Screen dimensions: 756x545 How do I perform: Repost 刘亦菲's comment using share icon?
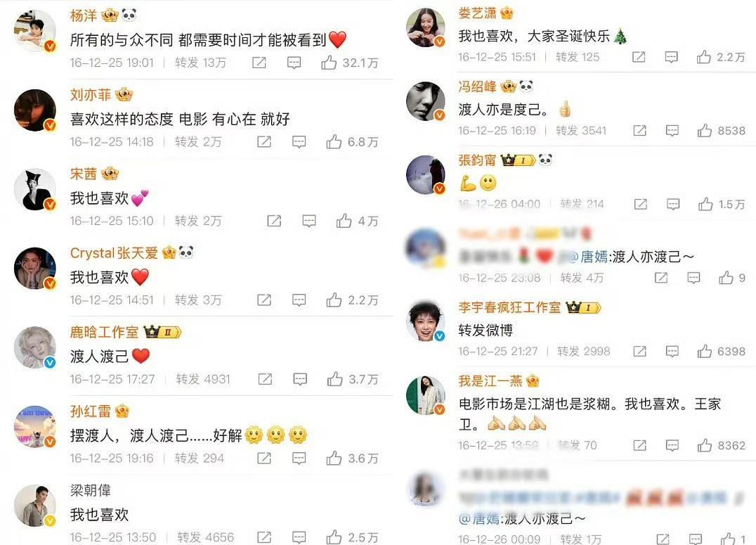point(263,141)
